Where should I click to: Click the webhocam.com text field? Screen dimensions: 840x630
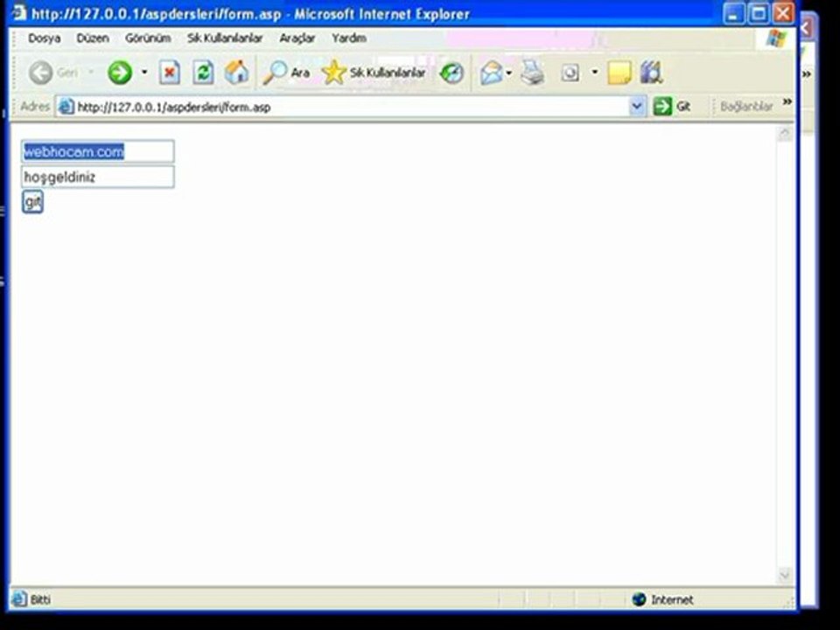click(x=97, y=151)
